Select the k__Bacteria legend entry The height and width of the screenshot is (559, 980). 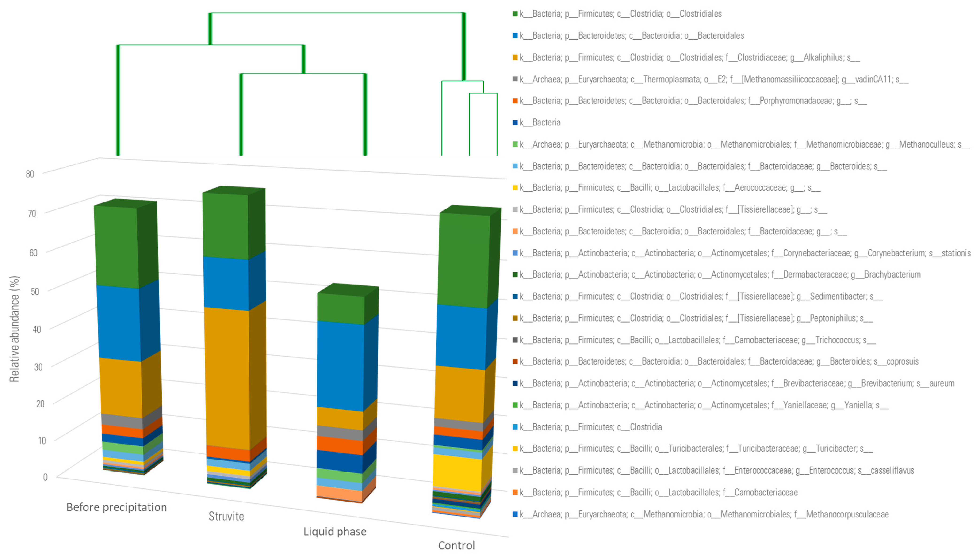coord(540,123)
